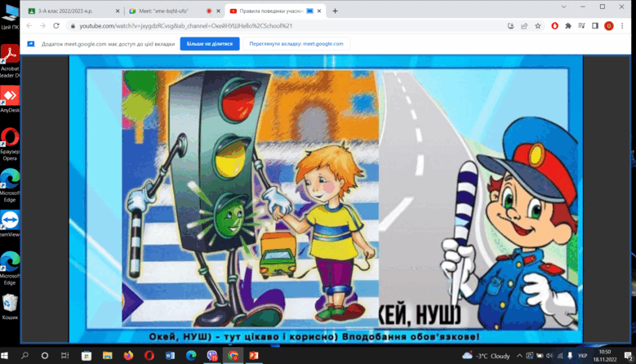Viewport: 636px width, 364px height.
Task: Click Переглянути вкладку: meet.google.com link
Action: click(296, 44)
